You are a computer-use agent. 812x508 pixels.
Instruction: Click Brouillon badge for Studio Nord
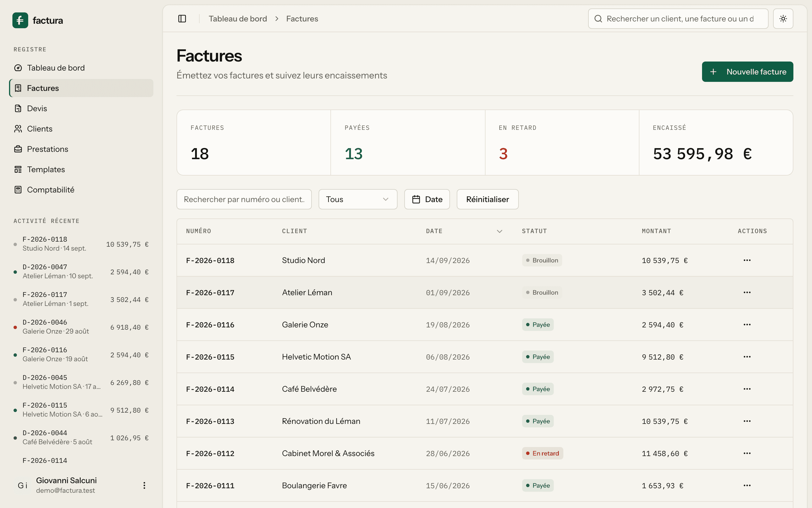point(542,260)
